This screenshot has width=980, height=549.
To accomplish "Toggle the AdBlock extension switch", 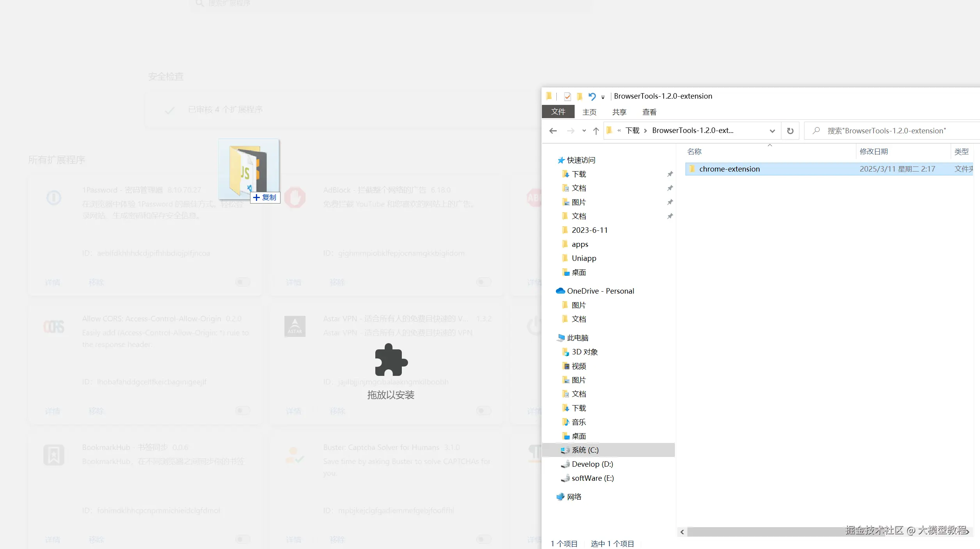I will tap(483, 282).
